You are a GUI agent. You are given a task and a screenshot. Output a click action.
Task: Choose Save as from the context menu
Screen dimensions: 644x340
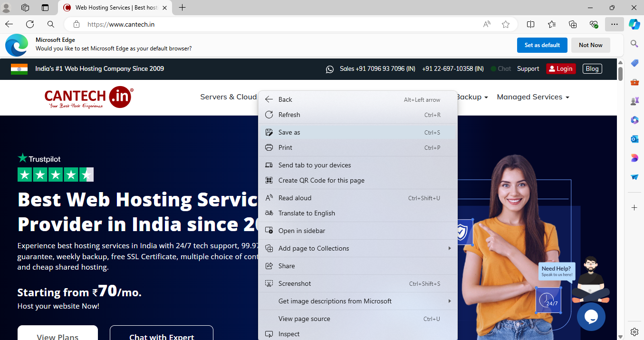pyautogui.click(x=357, y=132)
